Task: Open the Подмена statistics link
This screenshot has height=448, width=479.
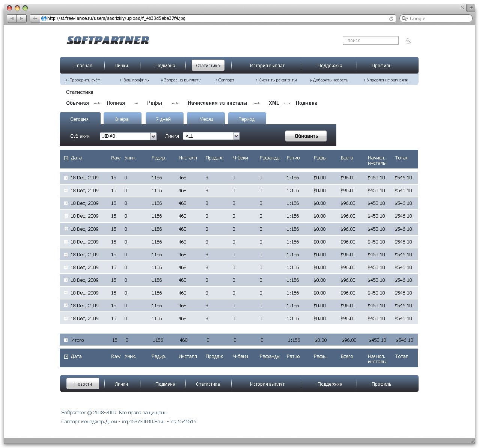Action: tap(307, 103)
